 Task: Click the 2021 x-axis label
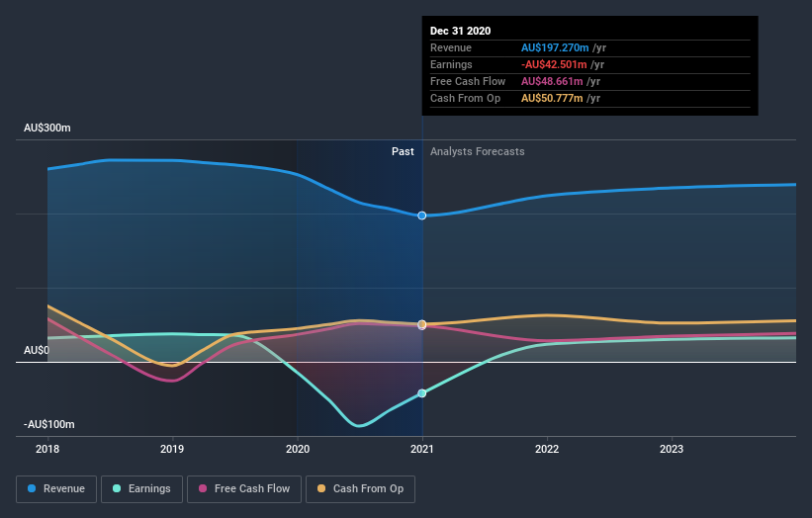(422, 449)
